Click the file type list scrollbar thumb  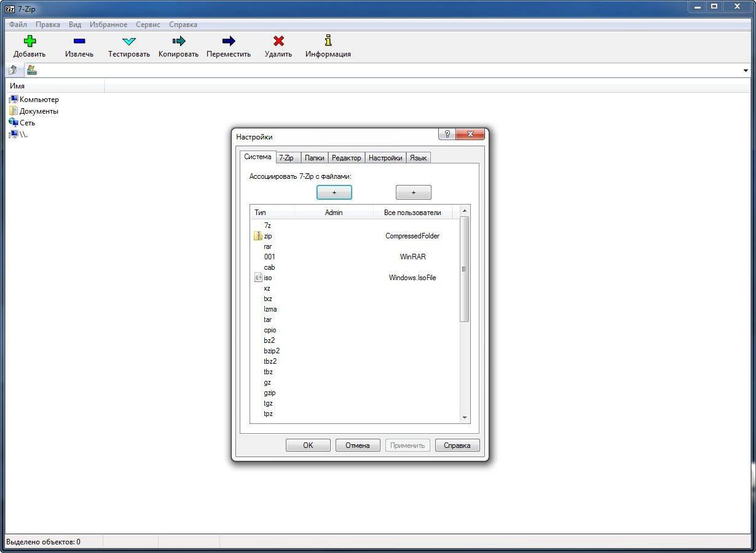click(465, 269)
